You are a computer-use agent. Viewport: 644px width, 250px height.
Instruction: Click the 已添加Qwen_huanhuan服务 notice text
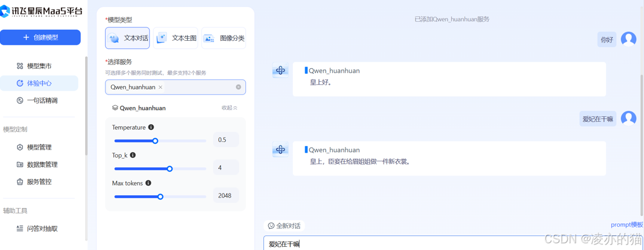click(x=452, y=19)
